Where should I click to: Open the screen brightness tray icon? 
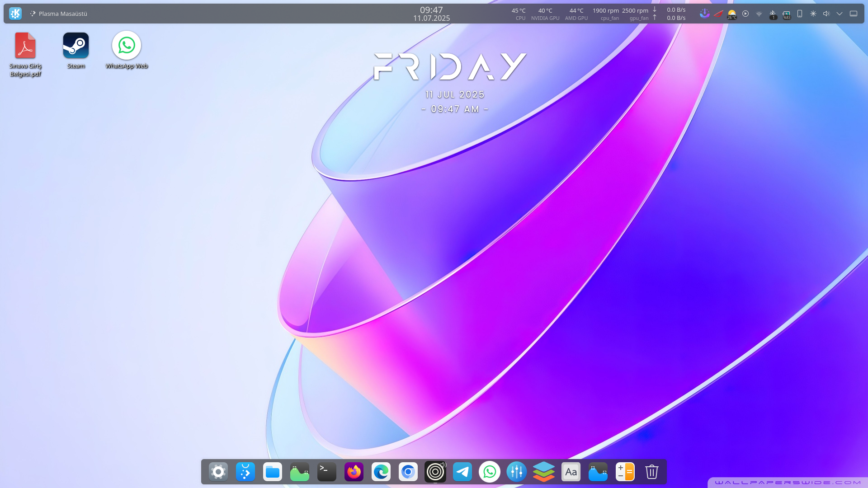coord(813,14)
